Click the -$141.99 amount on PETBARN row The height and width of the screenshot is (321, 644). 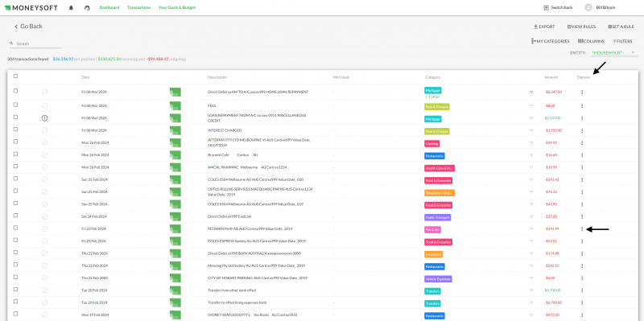(x=553, y=229)
